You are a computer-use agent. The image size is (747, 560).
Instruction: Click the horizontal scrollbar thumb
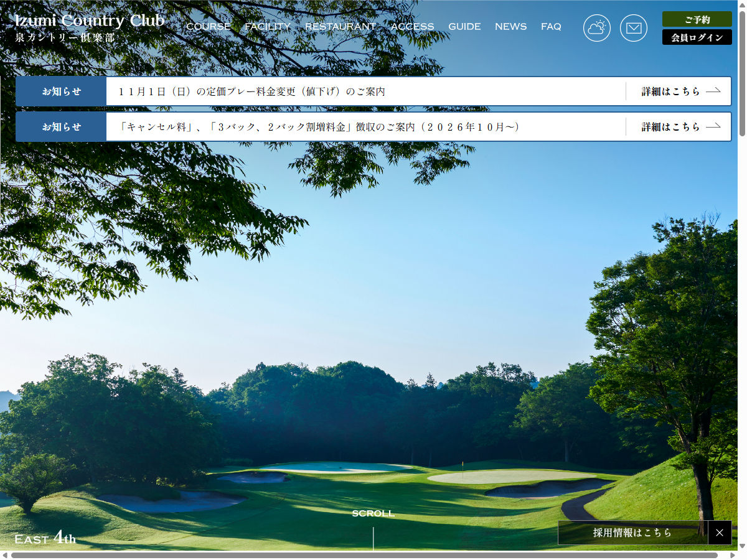(364, 555)
